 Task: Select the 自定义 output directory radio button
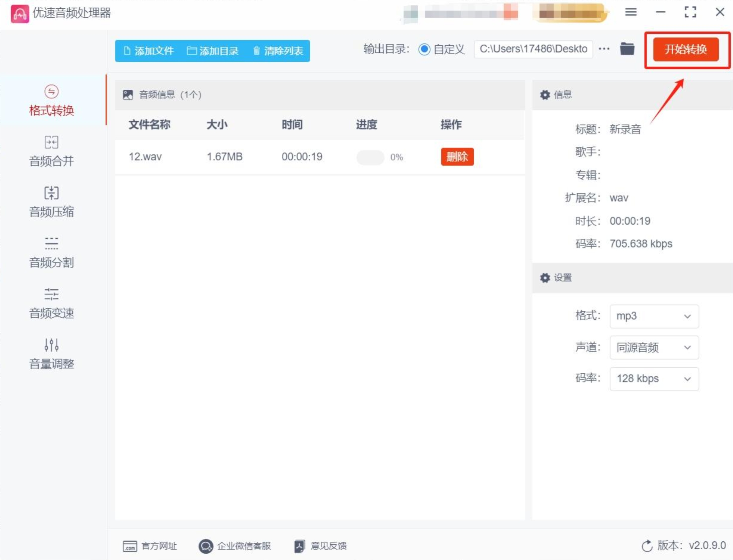[x=424, y=49]
